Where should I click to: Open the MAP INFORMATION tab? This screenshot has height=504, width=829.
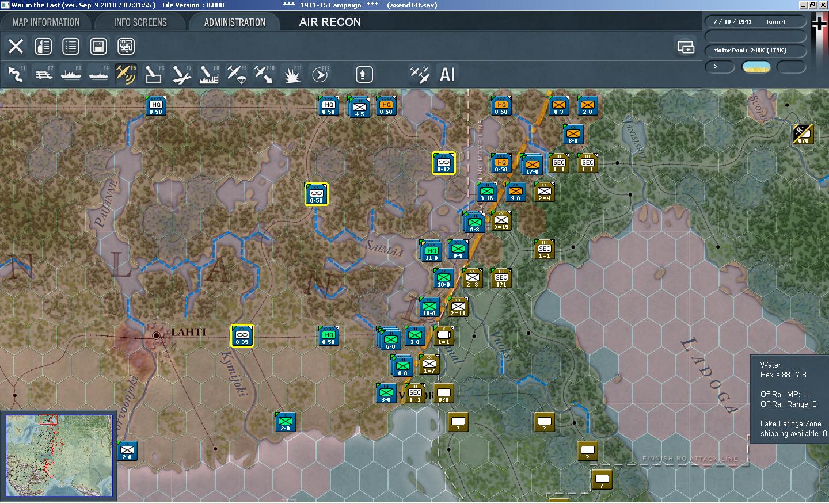(x=46, y=22)
